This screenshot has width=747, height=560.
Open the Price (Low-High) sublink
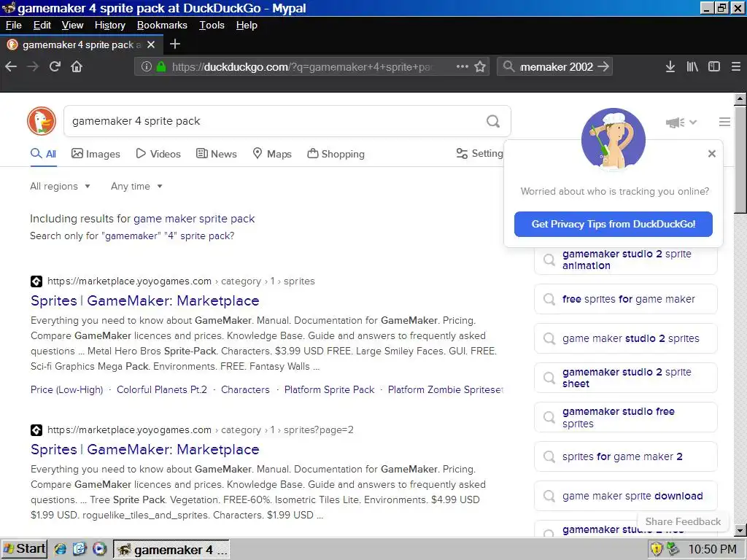[x=66, y=389]
